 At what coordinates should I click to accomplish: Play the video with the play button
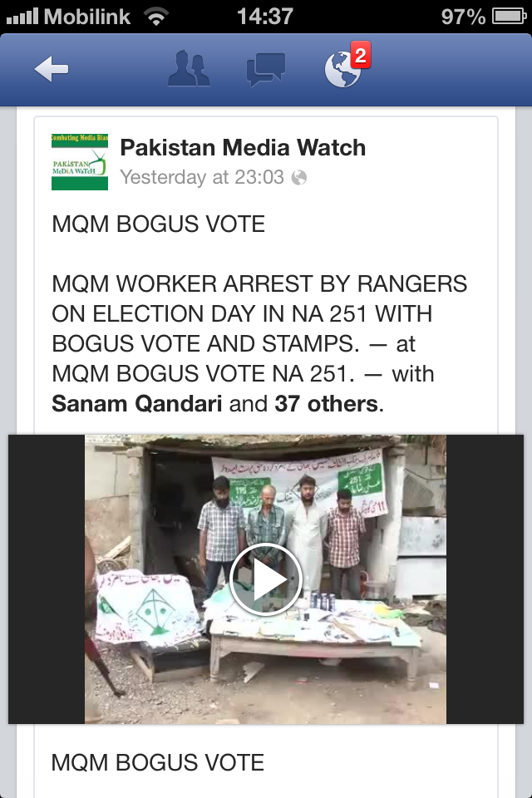tap(266, 579)
